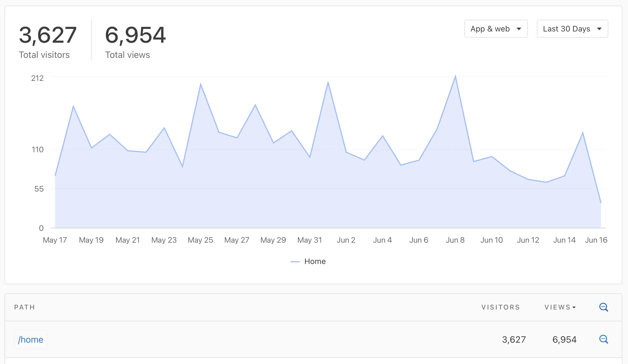Open the /home path link
628x364 pixels.
31,340
